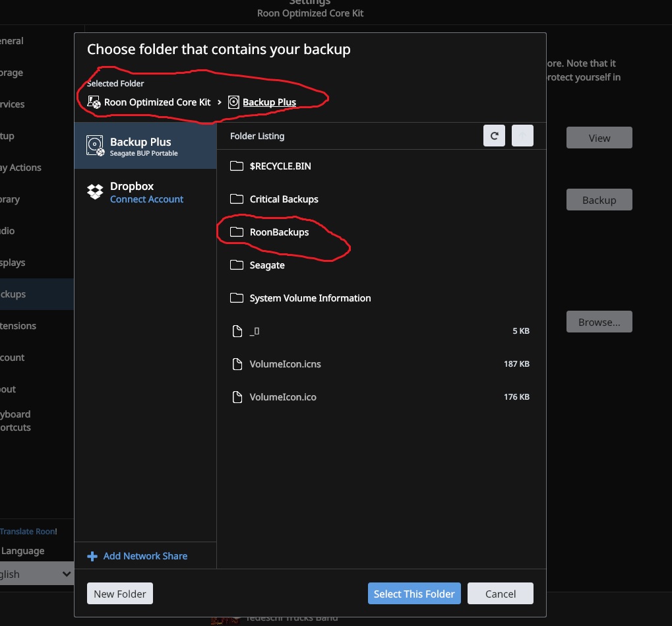Click the System Volume Information folder icon
Image resolution: width=672 pixels, height=626 pixels.
point(237,298)
